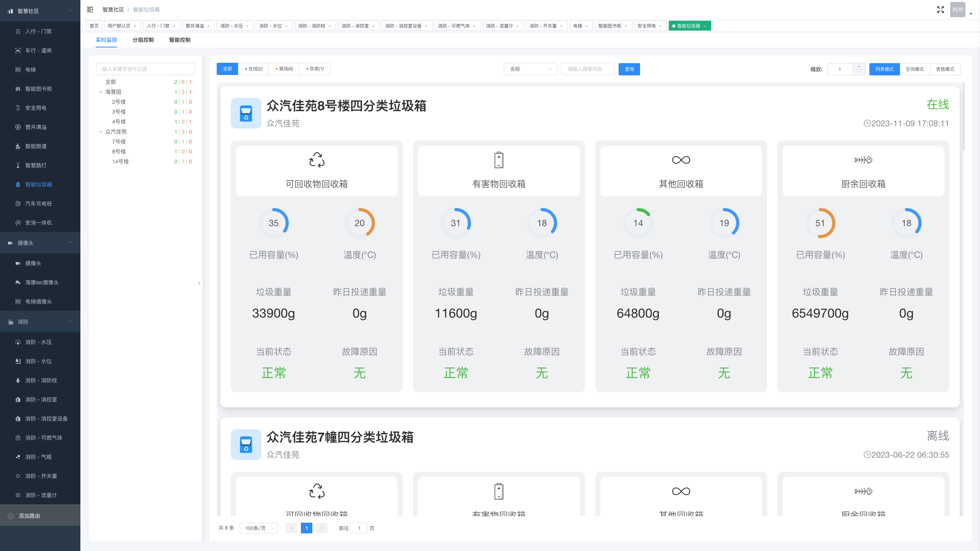The image size is (980, 551).
Task: Collapse the 智慧社区 sidebar group
Action: click(70, 11)
